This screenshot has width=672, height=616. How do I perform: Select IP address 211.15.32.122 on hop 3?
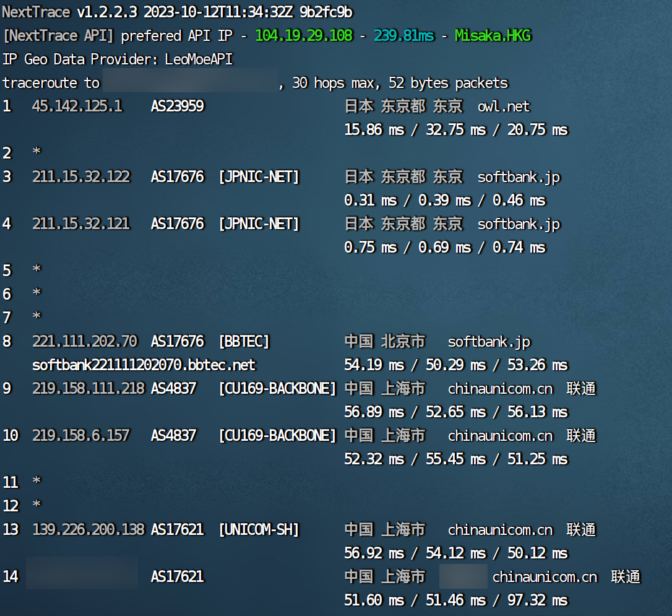81,177
